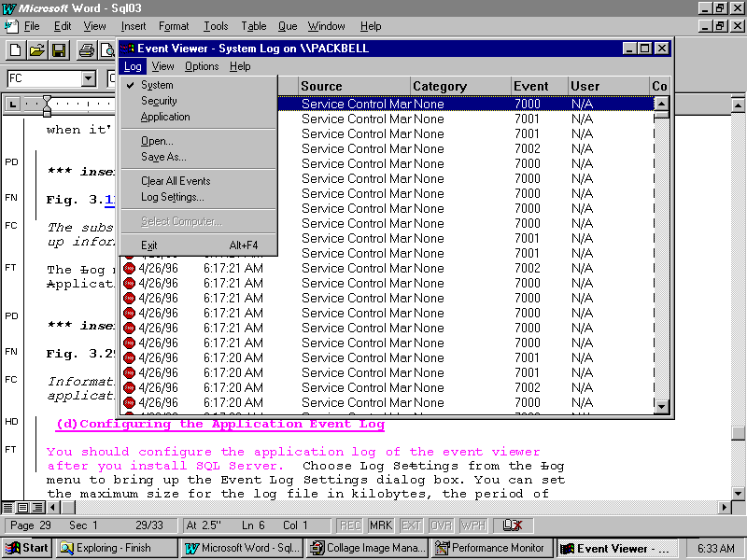Viewport: 747px width, 560px height.
Task: Expand the FC style dropdown
Action: [x=89, y=79]
